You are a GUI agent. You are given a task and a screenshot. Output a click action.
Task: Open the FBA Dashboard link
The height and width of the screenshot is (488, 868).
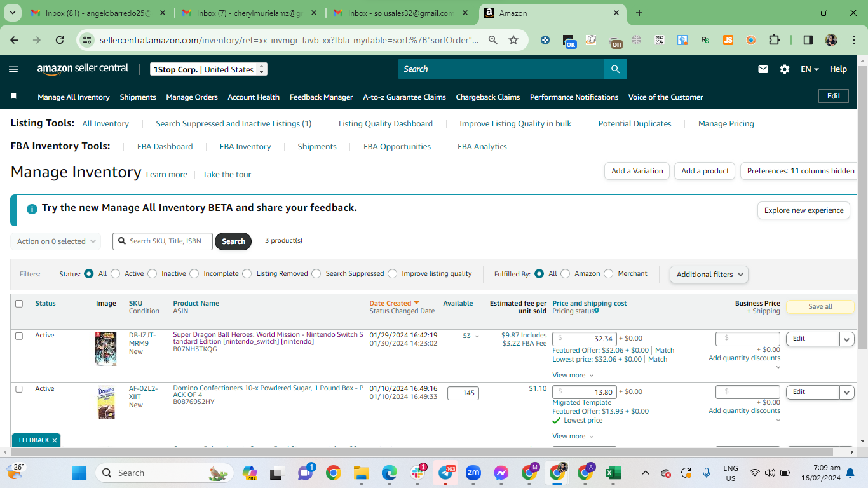[165, 147]
